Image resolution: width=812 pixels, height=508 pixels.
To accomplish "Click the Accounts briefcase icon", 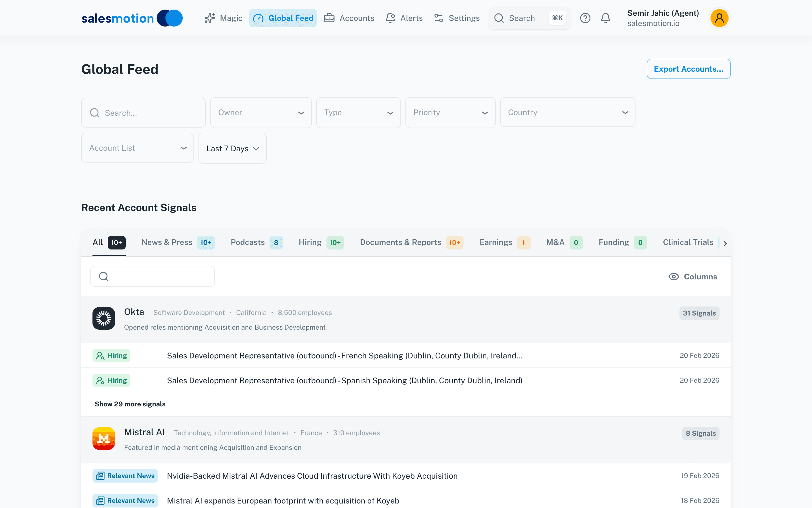I will coord(329,18).
